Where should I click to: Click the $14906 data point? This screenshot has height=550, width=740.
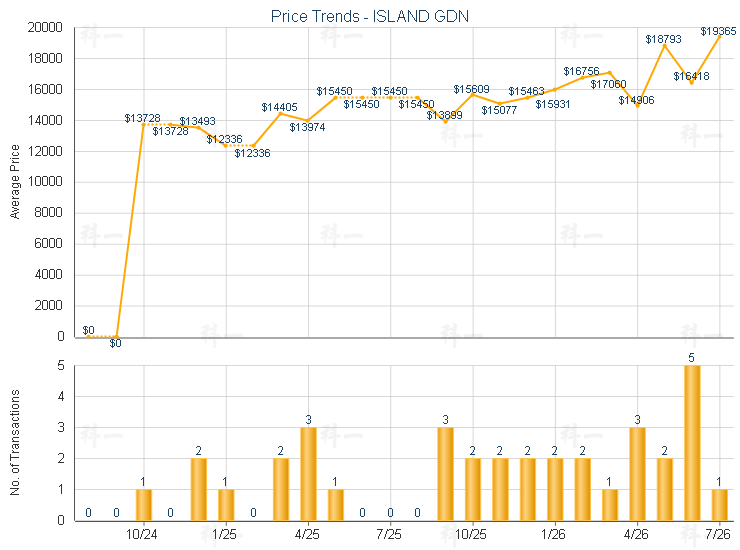pos(637,106)
